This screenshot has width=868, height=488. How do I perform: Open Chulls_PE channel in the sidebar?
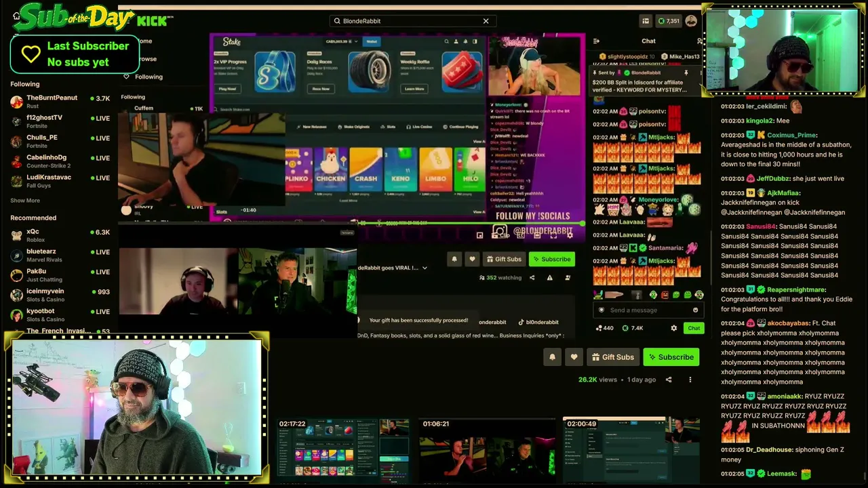pyautogui.click(x=60, y=141)
